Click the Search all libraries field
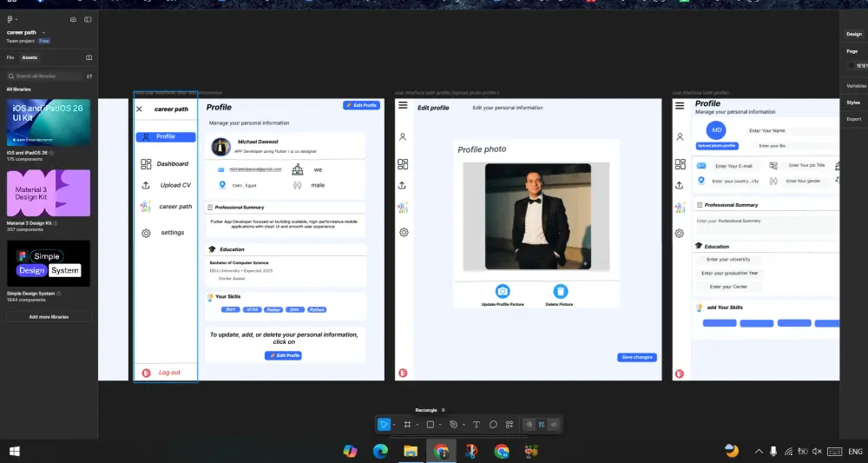Viewport: 868px width, 463px height. click(43, 76)
